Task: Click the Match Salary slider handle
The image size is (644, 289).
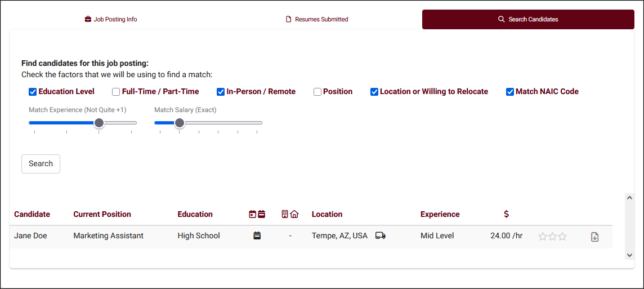Action: tap(179, 123)
